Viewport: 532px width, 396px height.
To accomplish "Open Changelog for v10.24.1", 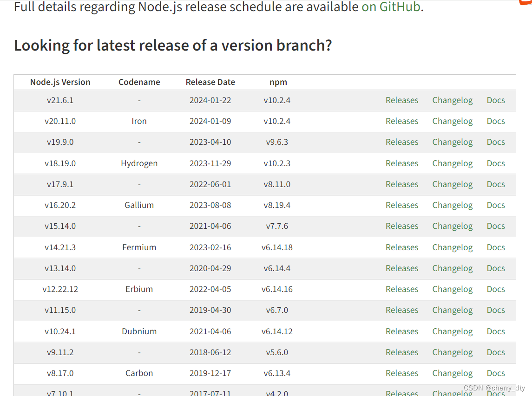I will click(452, 331).
